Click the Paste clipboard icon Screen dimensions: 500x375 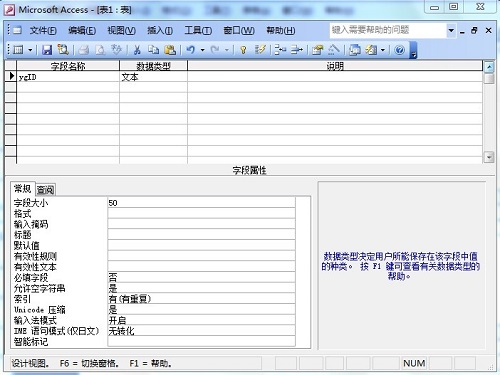(x=170, y=50)
